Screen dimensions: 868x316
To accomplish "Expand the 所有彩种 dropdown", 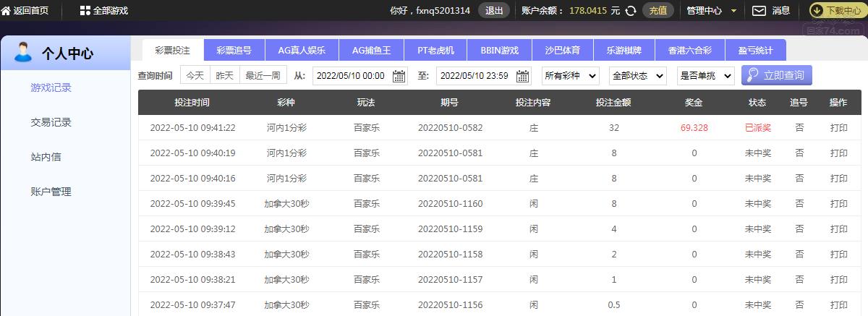I will (570, 76).
